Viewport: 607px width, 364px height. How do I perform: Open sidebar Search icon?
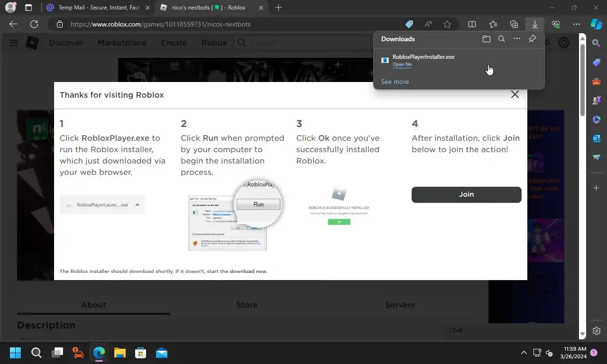(x=597, y=44)
